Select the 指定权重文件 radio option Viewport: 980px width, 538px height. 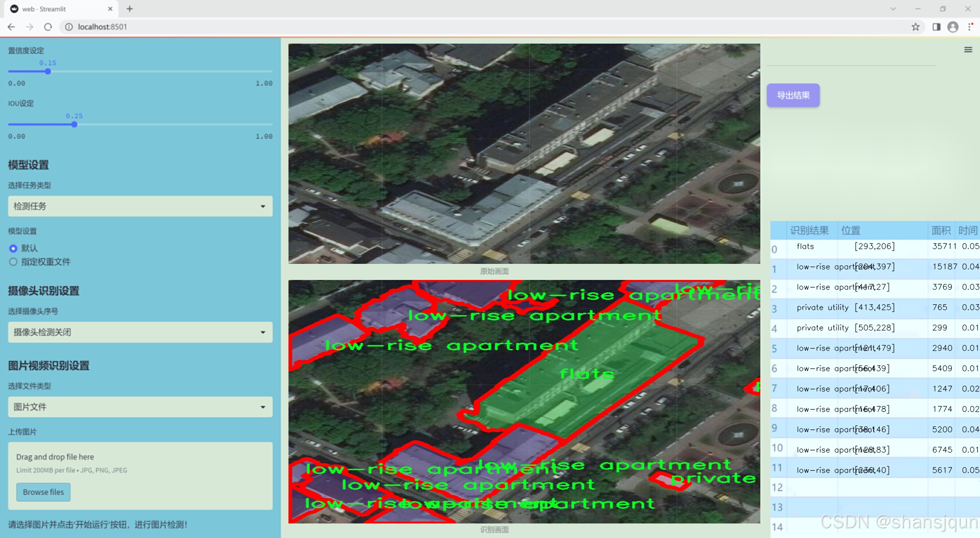[x=13, y=262]
